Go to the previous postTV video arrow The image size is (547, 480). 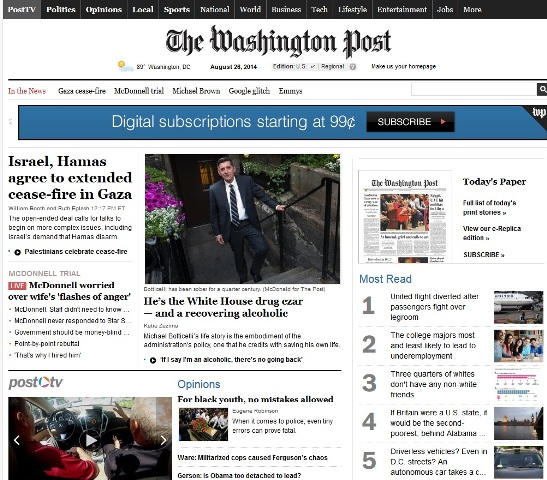16,440
